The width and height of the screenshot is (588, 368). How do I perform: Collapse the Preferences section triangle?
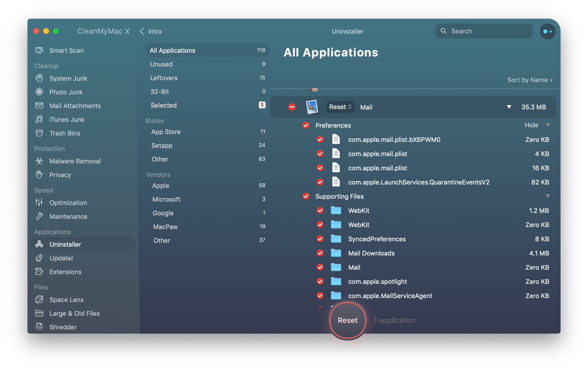548,125
